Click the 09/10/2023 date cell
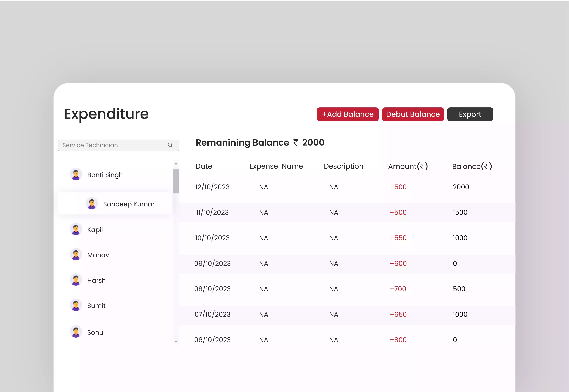This screenshot has width=569, height=392. (x=212, y=263)
